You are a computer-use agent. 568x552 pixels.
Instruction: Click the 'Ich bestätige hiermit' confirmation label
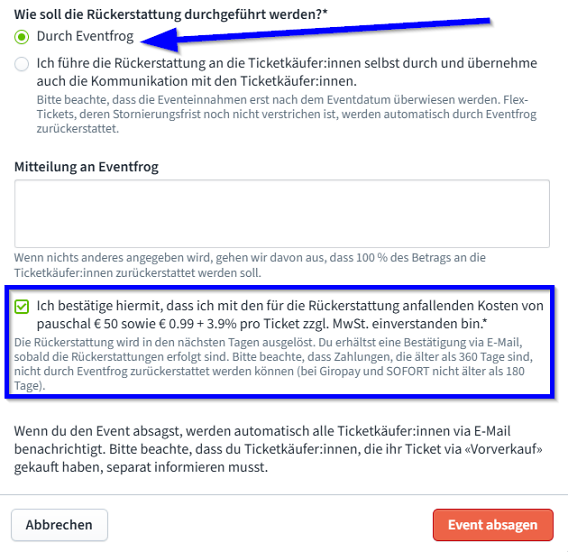(290, 314)
